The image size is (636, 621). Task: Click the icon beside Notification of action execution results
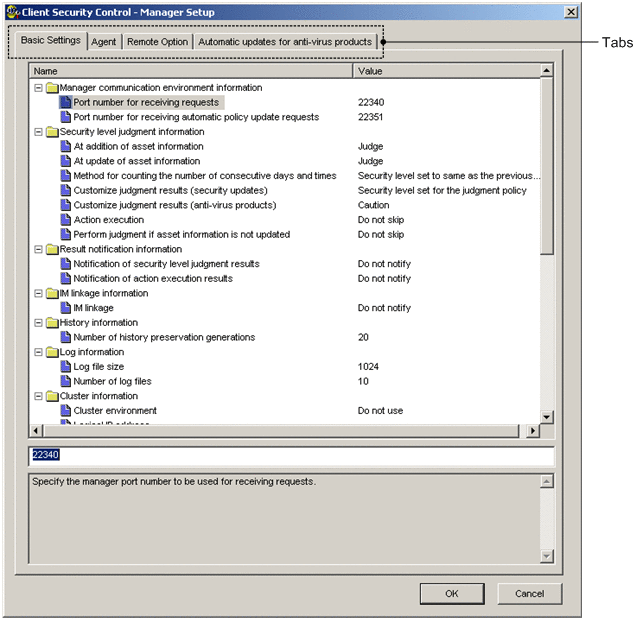(65, 278)
